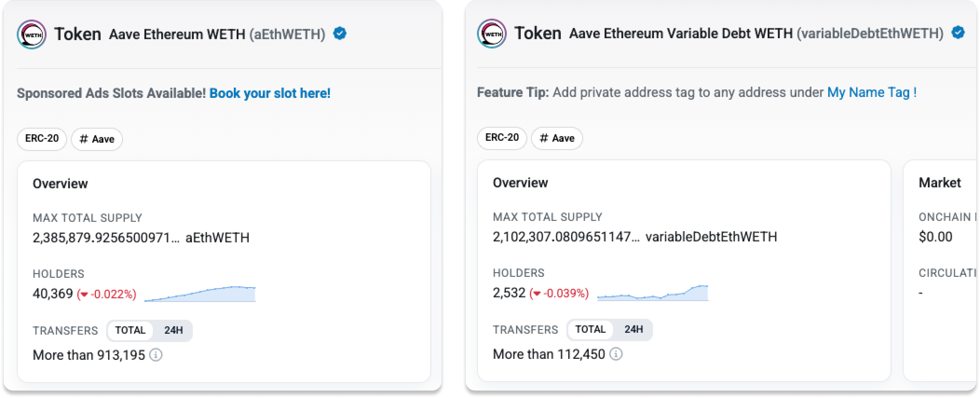Select TOTAL transfers toggle for aEthWETH
Viewport: 980px width, 398px height.
(130, 330)
